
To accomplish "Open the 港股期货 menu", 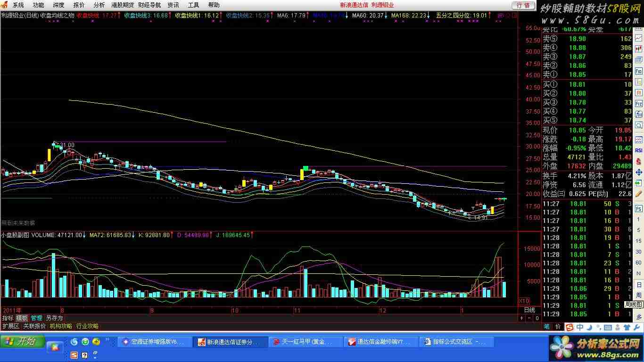I will tap(123, 5).
